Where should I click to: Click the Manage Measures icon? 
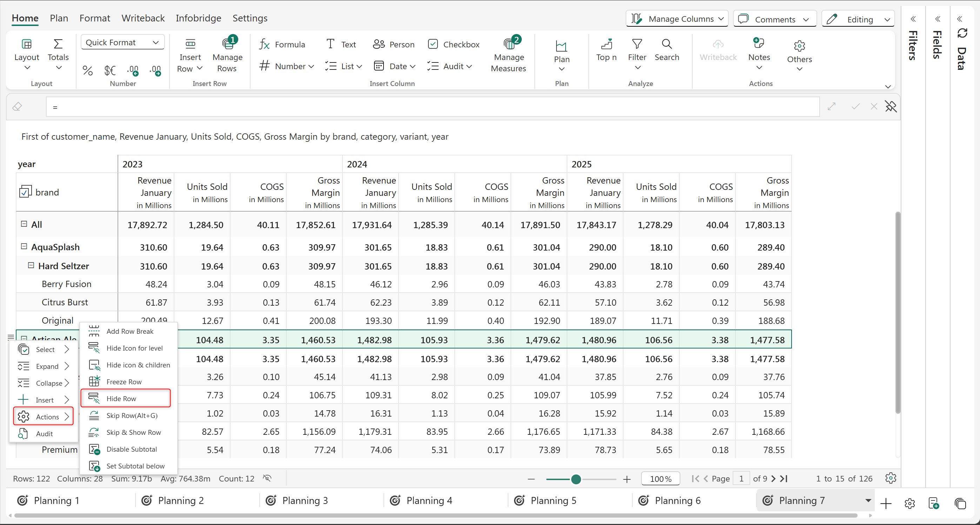click(509, 45)
